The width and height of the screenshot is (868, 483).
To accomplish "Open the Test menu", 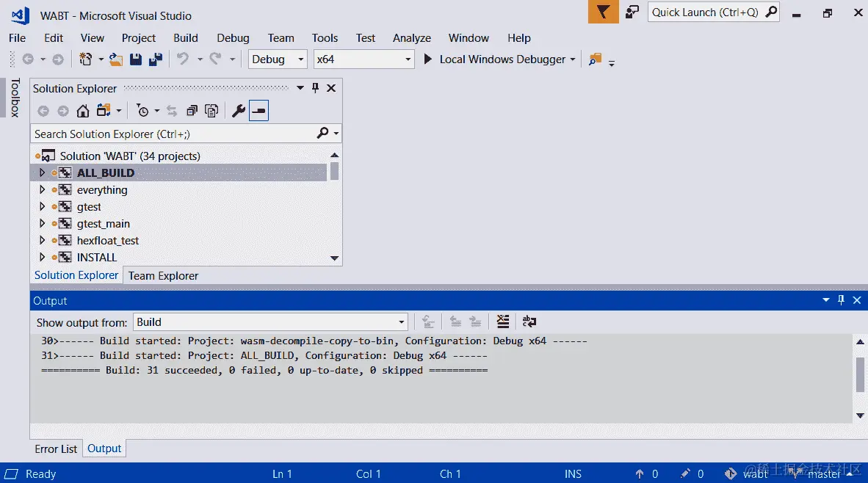I will pos(366,37).
